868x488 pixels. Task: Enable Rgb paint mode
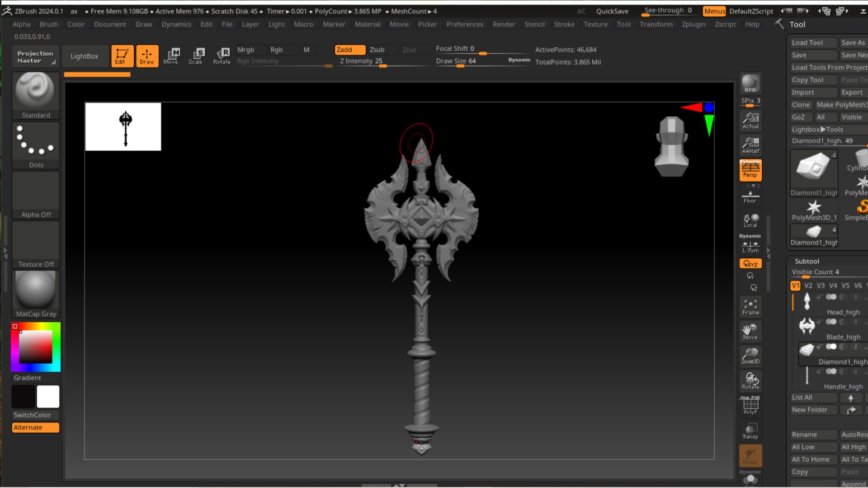pyautogui.click(x=283, y=50)
